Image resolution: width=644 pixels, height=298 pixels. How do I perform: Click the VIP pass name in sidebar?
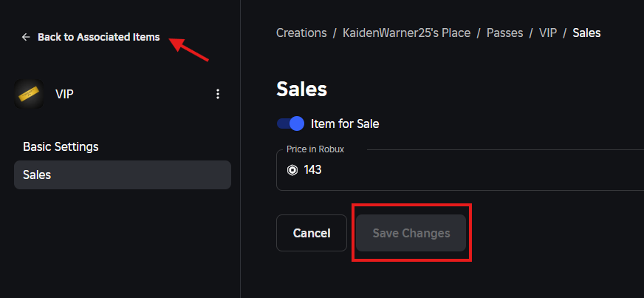click(64, 94)
